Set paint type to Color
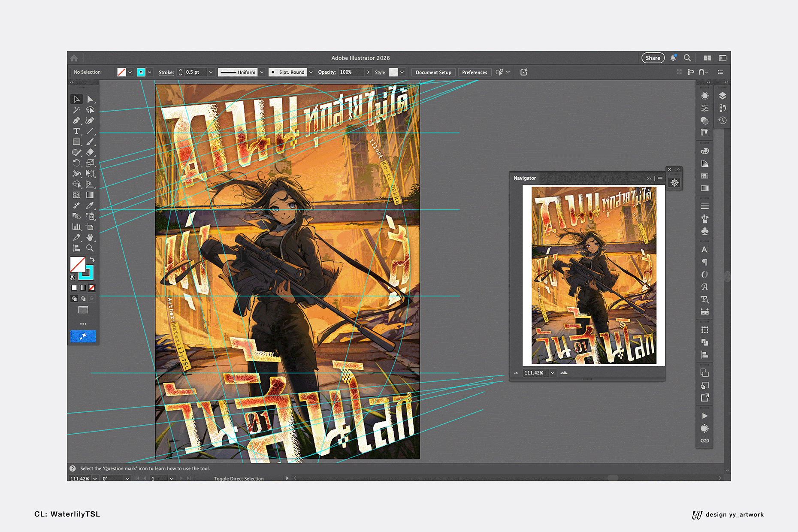The width and height of the screenshot is (798, 532). tap(74, 288)
